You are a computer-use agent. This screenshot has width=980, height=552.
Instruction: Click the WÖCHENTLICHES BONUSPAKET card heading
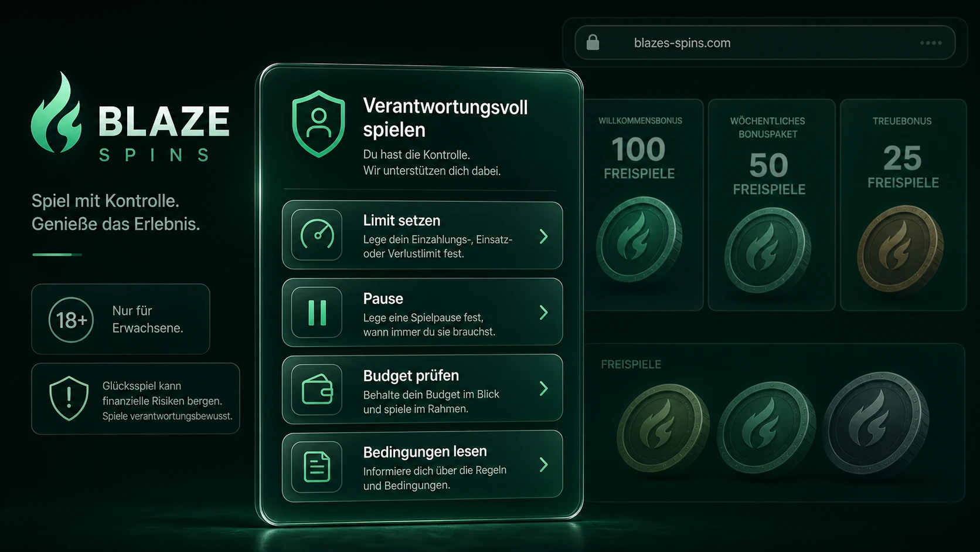[x=768, y=127]
